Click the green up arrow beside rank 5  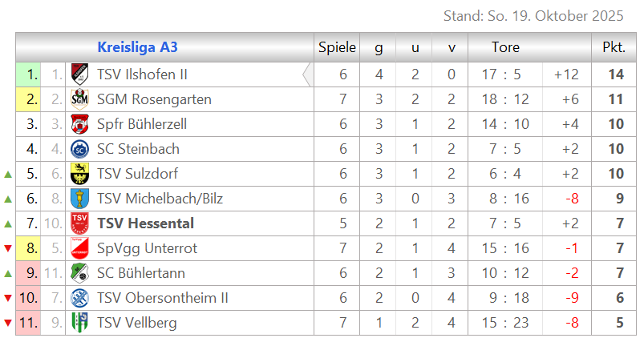coord(8,174)
